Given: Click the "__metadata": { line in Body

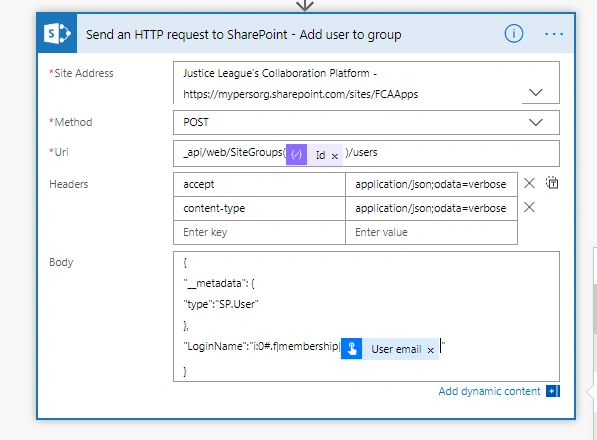Looking at the screenshot, I should point(219,284).
